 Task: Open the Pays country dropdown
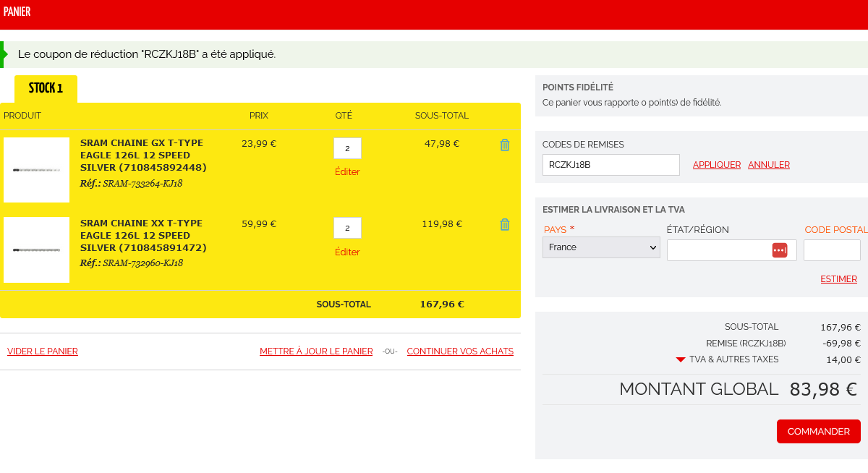pyautogui.click(x=601, y=247)
